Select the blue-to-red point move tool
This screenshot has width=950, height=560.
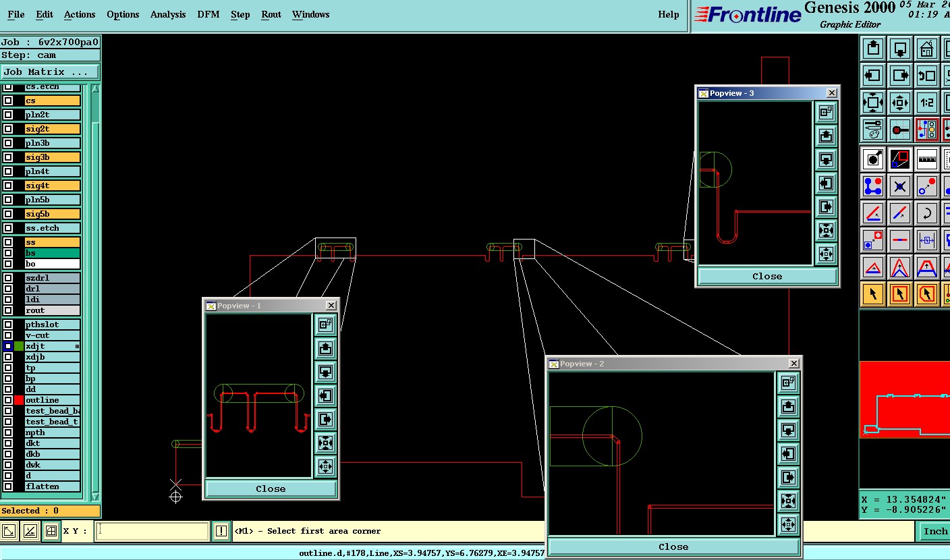pyautogui.click(x=927, y=186)
